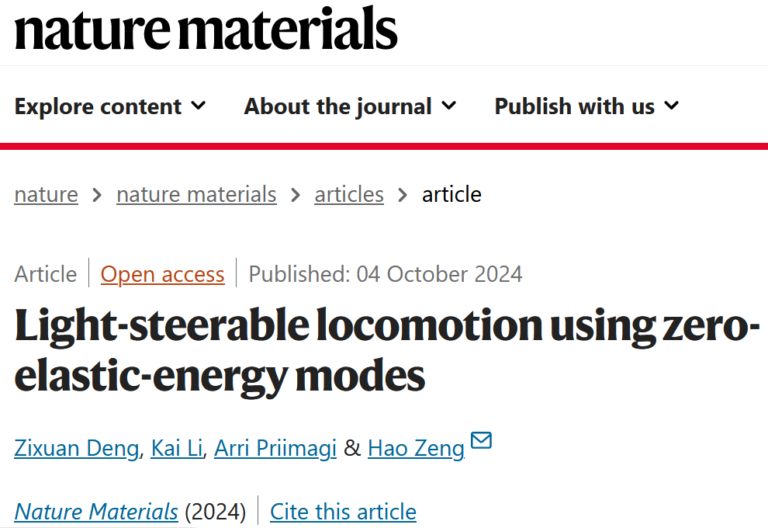
Task: Expand the Publish with us chevron
Action: click(x=672, y=105)
